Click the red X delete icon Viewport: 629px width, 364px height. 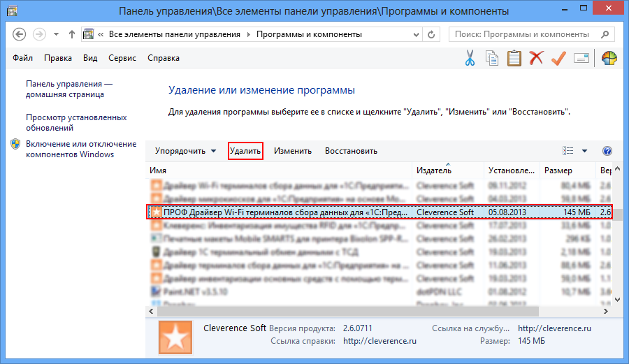pyautogui.click(x=536, y=58)
